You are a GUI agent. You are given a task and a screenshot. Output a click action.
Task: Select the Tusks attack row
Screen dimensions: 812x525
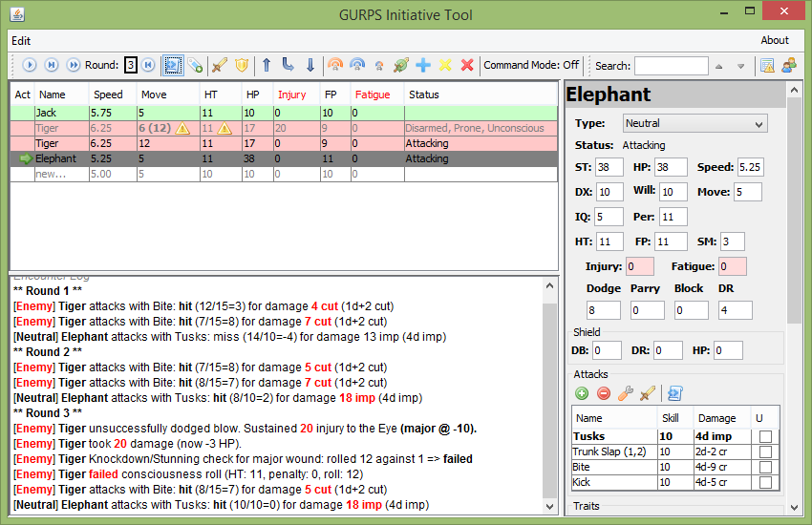(675, 436)
